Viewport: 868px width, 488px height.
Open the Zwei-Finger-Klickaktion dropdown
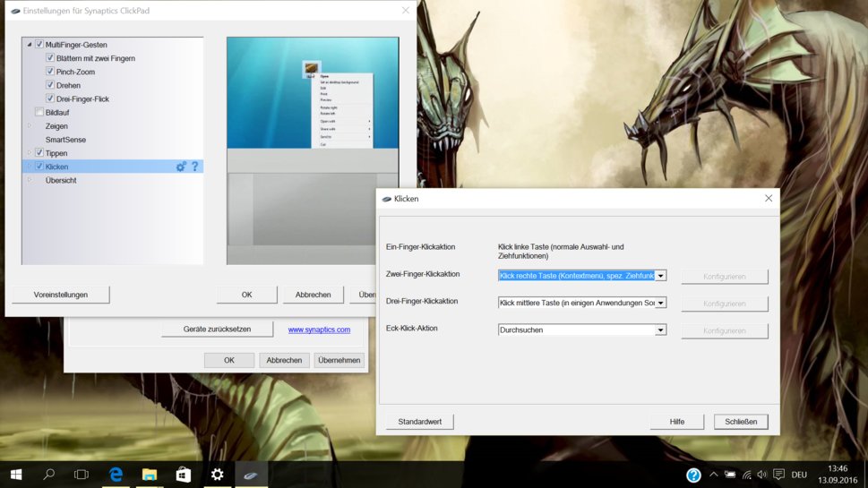coord(660,276)
